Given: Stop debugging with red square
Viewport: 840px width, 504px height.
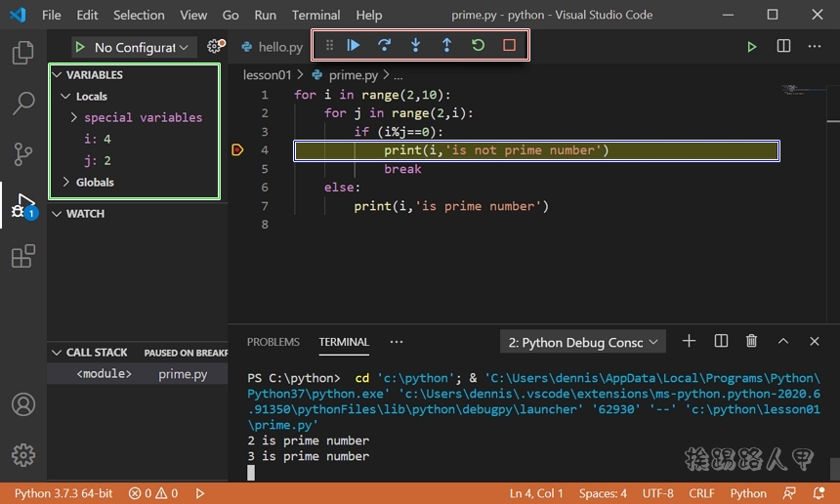Looking at the screenshot, I should 509,46.
